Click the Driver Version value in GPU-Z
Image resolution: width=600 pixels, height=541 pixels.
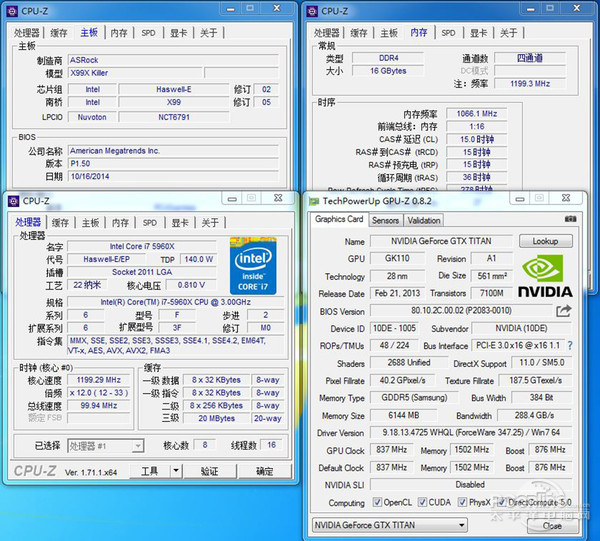click(471, 432)
